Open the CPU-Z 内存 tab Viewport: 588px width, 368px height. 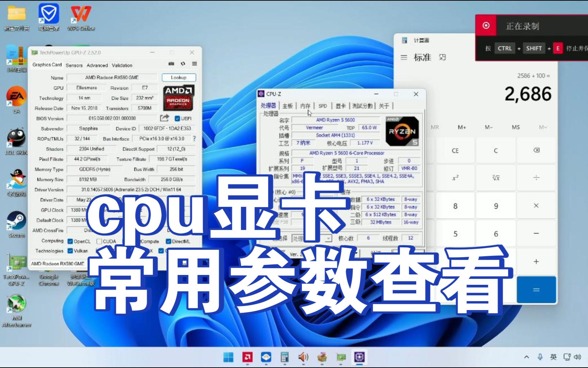(x=305, y=106)
